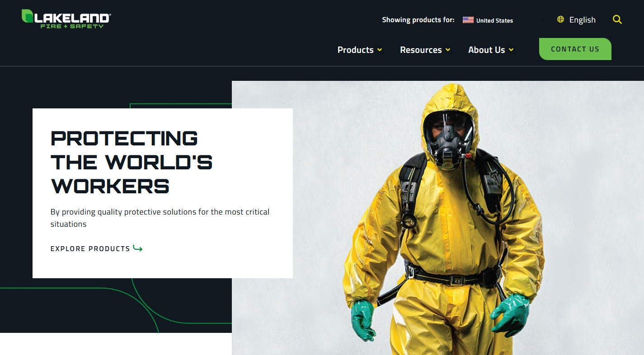Open the search magnifier icon
This screenshot has height=355, width=644.
point(617,19)
